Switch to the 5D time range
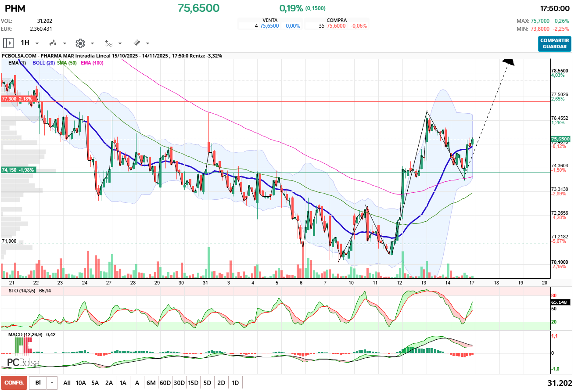The image size is (578, 392). (x=207, y=383)
